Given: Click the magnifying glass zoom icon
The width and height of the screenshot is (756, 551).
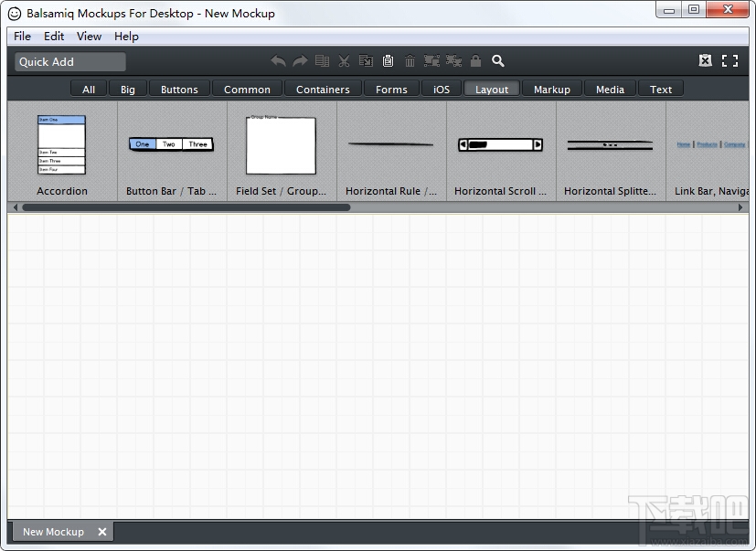Looking at the screenshot, I should click(498, 61).
